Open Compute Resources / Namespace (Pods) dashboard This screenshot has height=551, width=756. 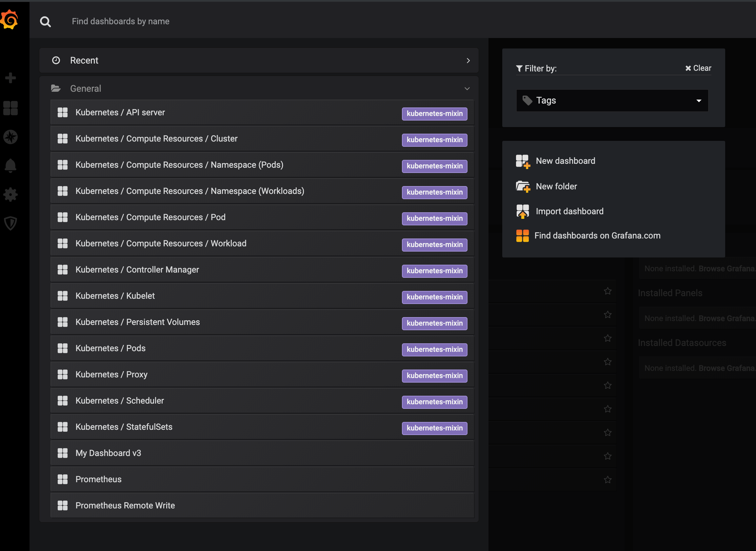tap(262, 165)
